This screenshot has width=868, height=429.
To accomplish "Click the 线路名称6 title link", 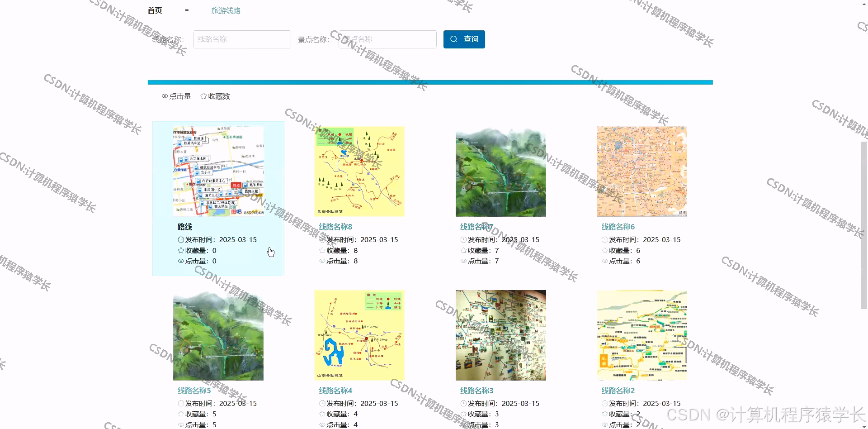I will pos(618,227).
